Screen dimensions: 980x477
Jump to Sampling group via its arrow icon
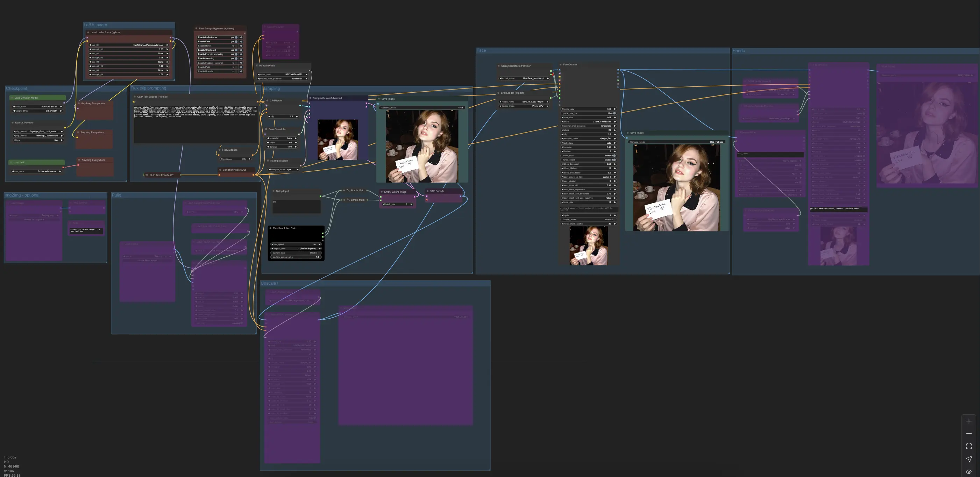pyautogui.click(x=241, y=58)
